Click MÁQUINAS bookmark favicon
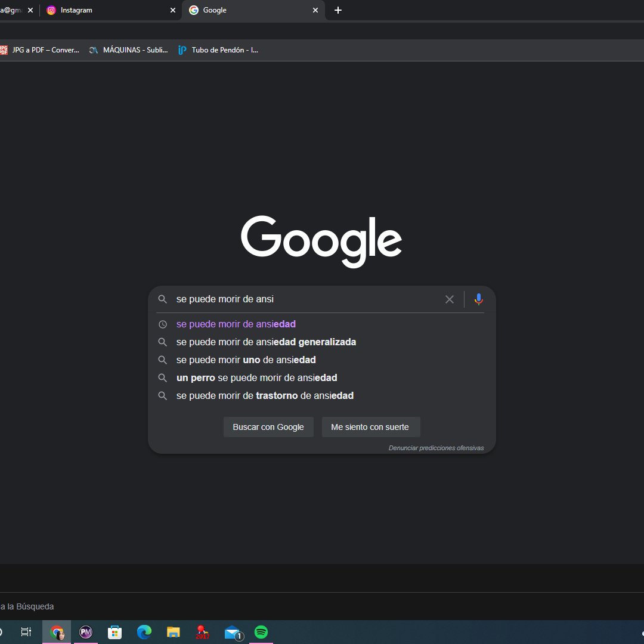Screen dimensions: 644x644 tap(94, 50)
